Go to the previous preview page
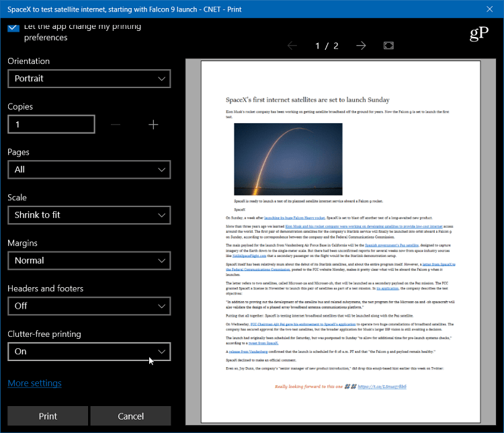 tap(292, 46)
